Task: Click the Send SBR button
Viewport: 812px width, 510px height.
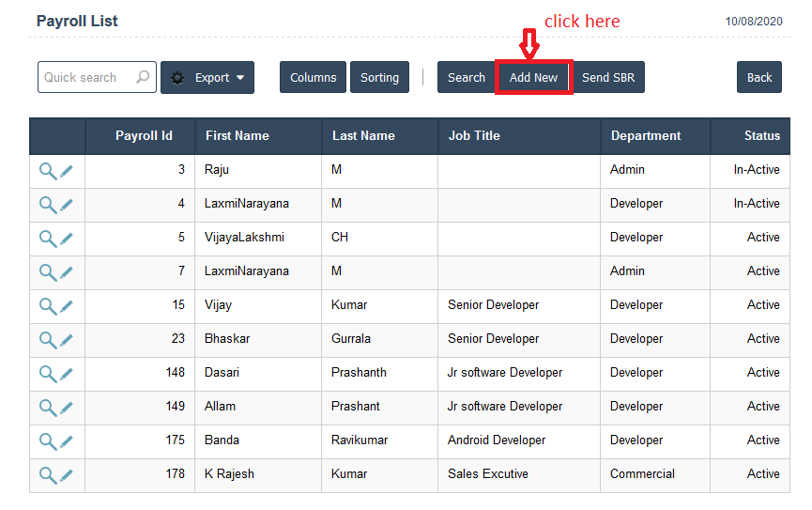Action: (608, 78)
